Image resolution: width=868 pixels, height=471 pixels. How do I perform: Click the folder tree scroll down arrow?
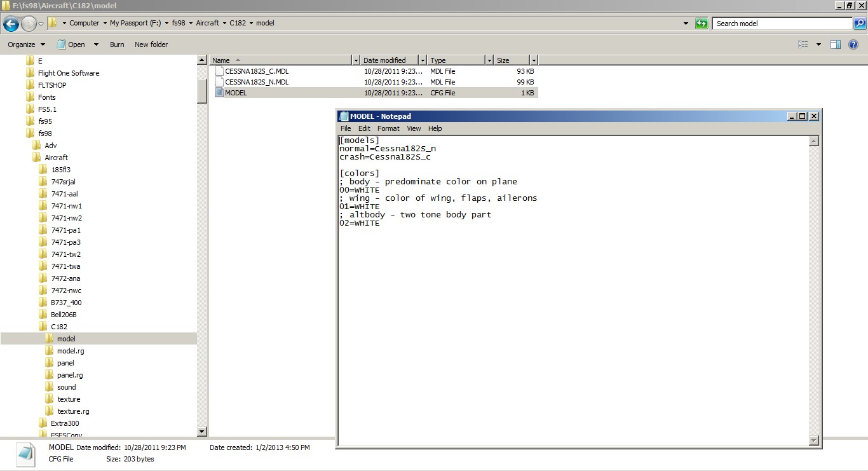[x=202, y=432]
